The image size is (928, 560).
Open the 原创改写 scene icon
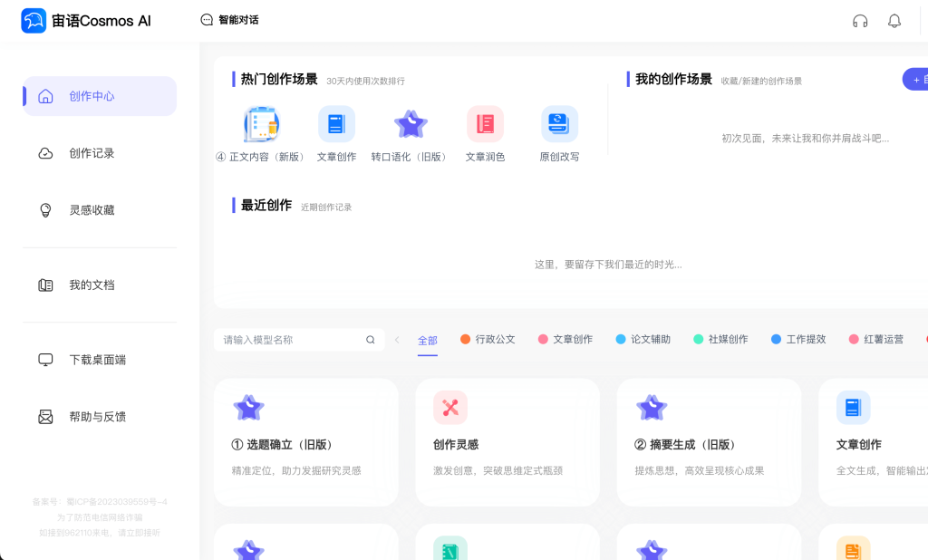(x=559, y=124)
